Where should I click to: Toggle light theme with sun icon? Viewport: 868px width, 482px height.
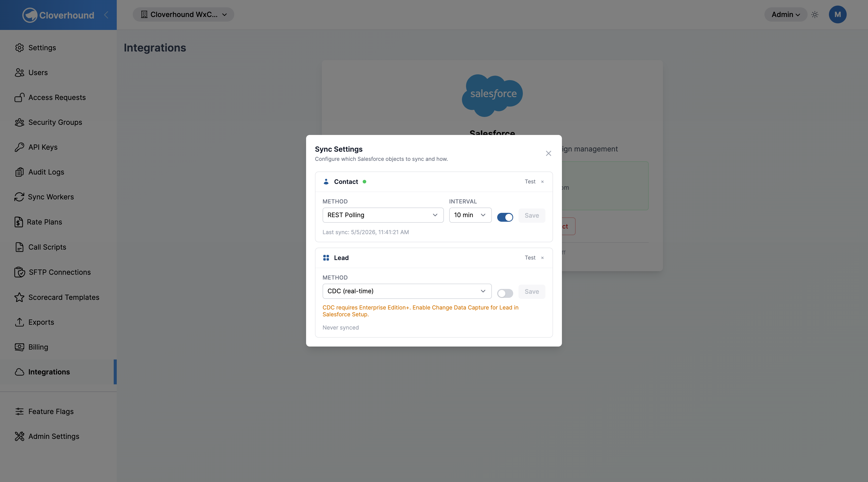815,14
